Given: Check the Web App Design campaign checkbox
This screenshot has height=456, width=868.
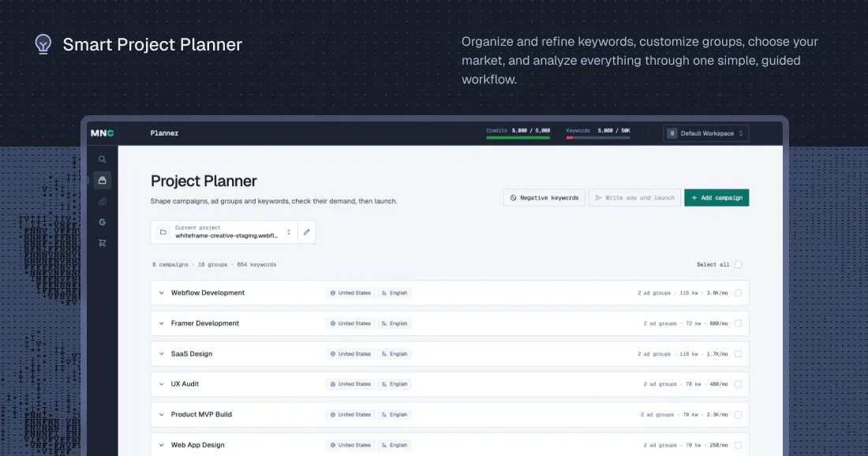Looking at the screenshot, I should point(738,445).
